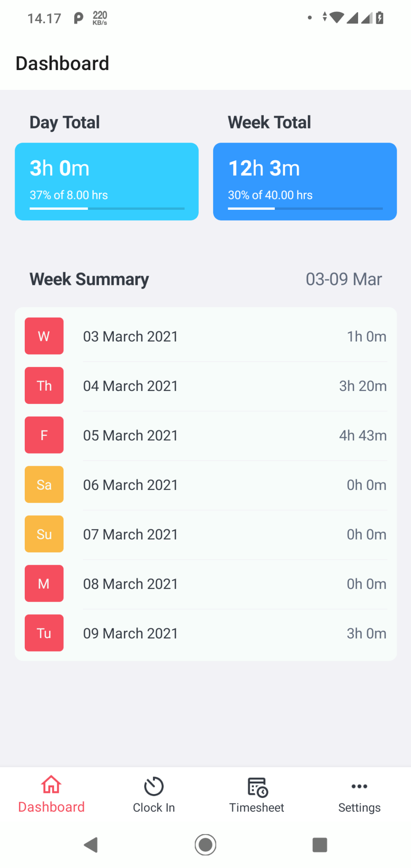
Task: Open Settings three-dots icon
Action: click(359, 786)
